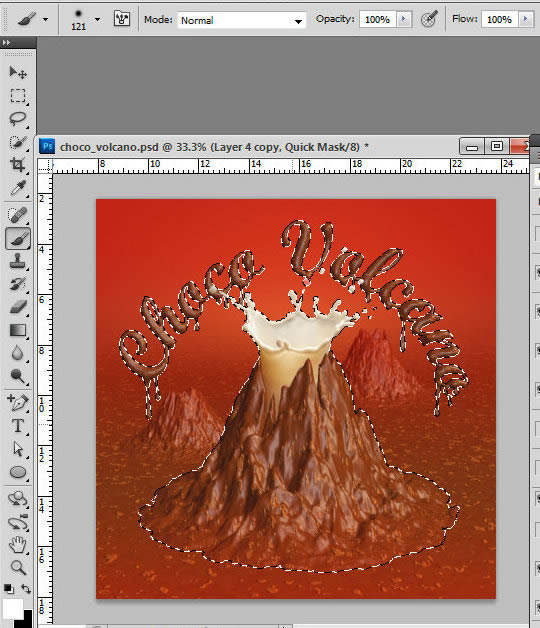This screenshot has height=628, width=540.
Task: Expand the Flow slider arrow
Action: 526,19
